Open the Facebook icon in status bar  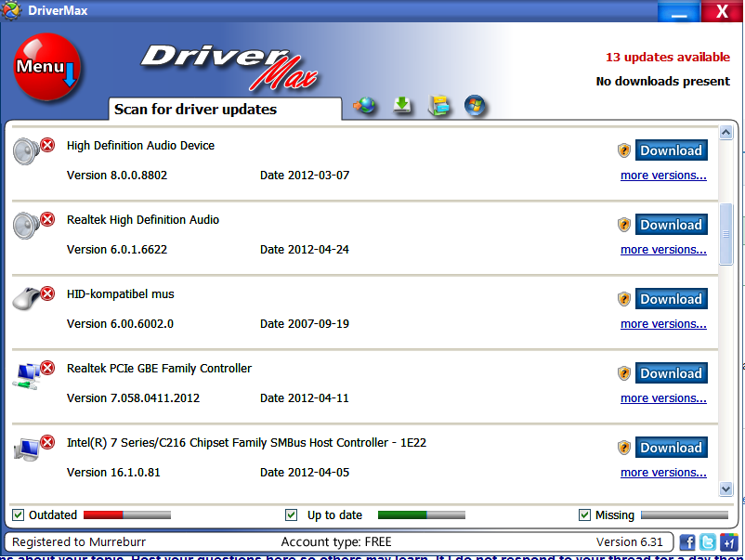pos(687,542)
